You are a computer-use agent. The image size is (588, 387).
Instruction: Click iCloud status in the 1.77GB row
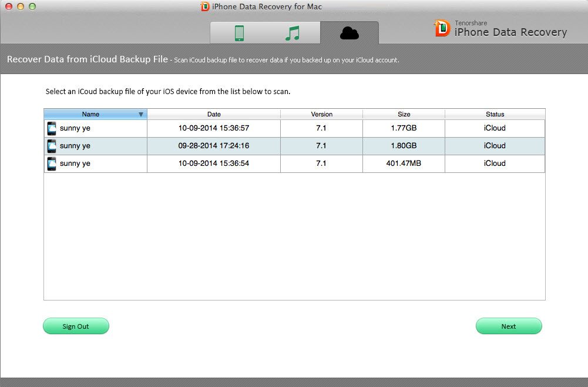(x=495, y=128)
